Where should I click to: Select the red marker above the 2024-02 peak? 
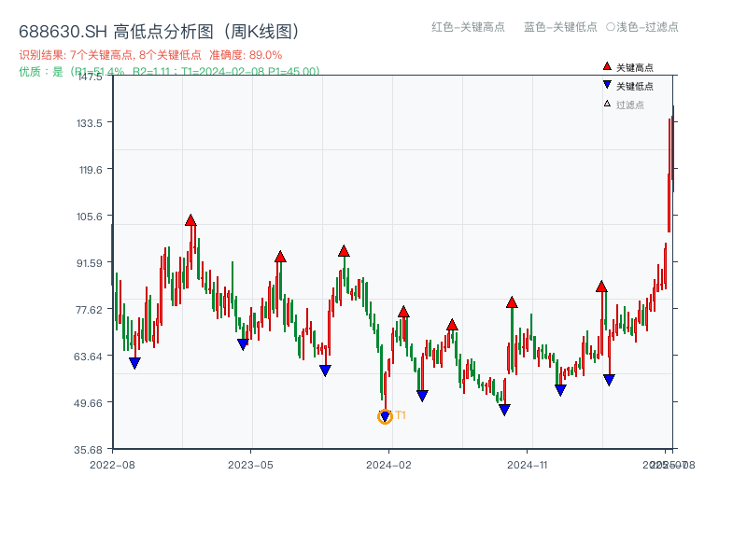coord(403,314)
